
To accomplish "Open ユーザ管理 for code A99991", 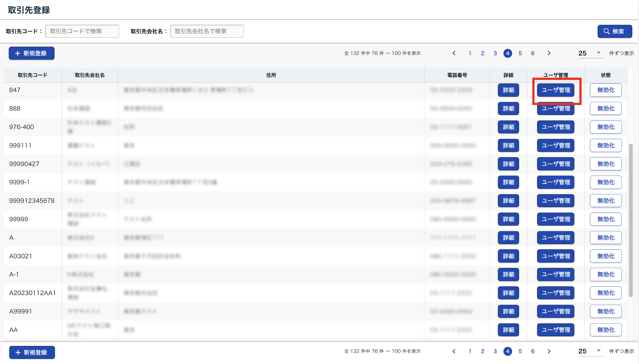I will click(x=555, y=311).
